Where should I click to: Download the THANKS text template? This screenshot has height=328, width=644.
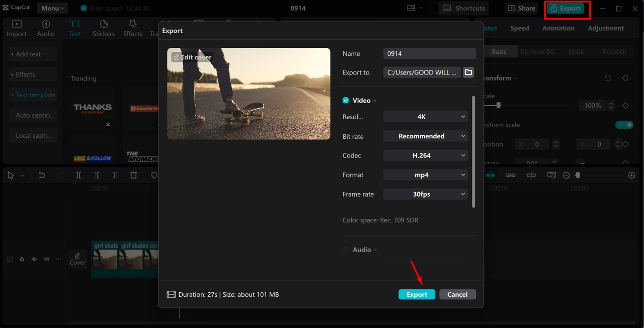tap(108, 124)
